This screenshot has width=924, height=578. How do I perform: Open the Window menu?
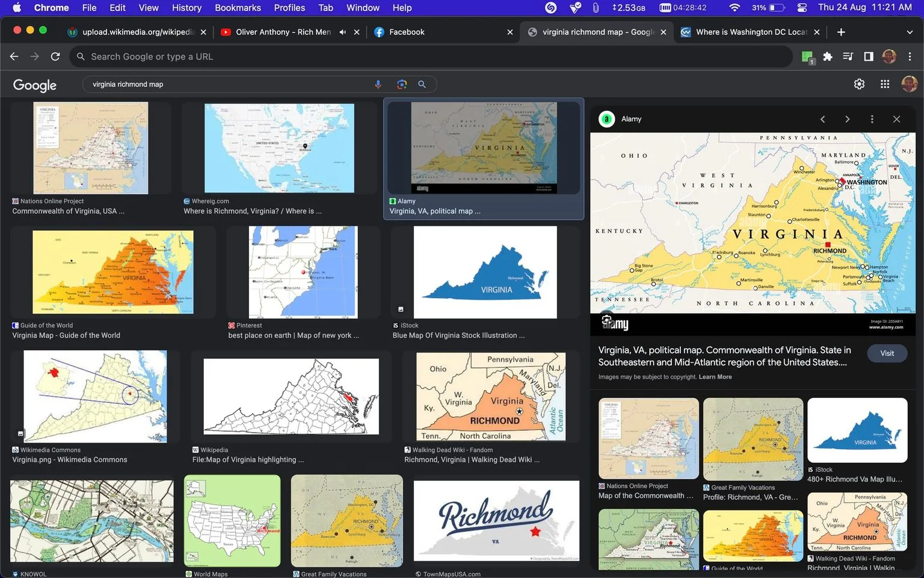363,8
